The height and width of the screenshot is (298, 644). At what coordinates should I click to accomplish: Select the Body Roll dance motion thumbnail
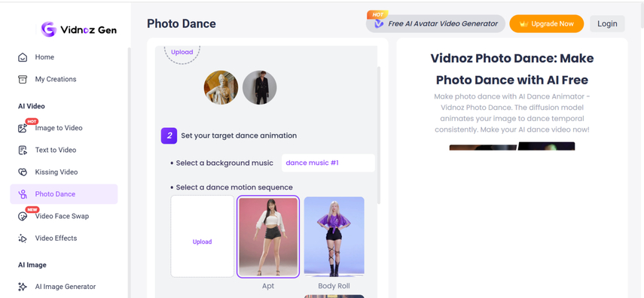pos(334,237)
